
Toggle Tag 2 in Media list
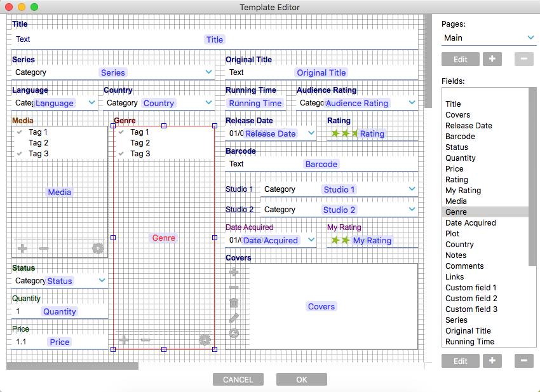coord(38,142)
